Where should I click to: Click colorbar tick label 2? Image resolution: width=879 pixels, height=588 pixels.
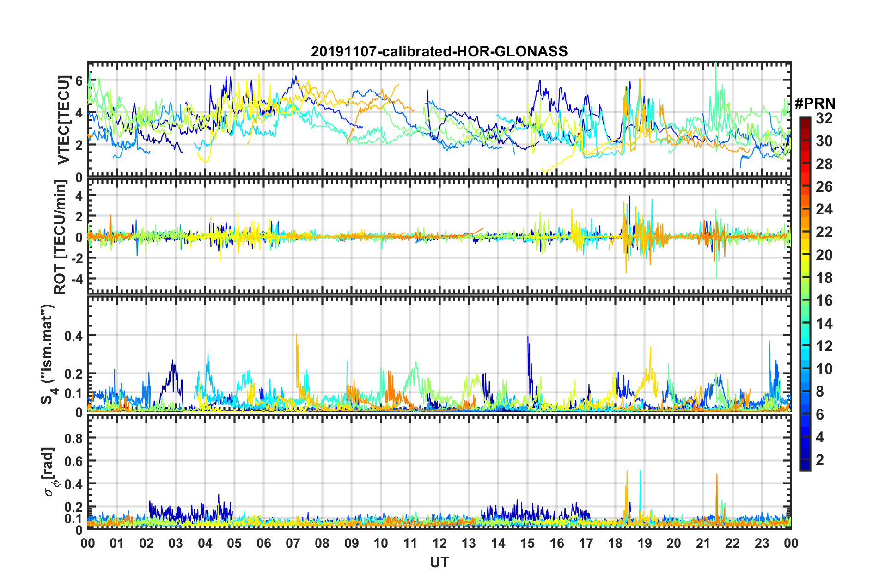coord(820,460)
